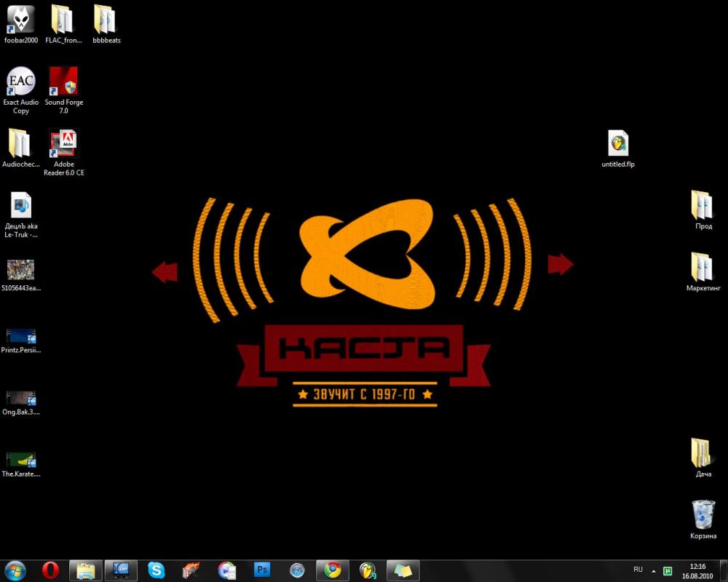This screenshot has height=582, width=728.
Task: Open the sticky notes taskbar button
Action: (x=403, y=570)
